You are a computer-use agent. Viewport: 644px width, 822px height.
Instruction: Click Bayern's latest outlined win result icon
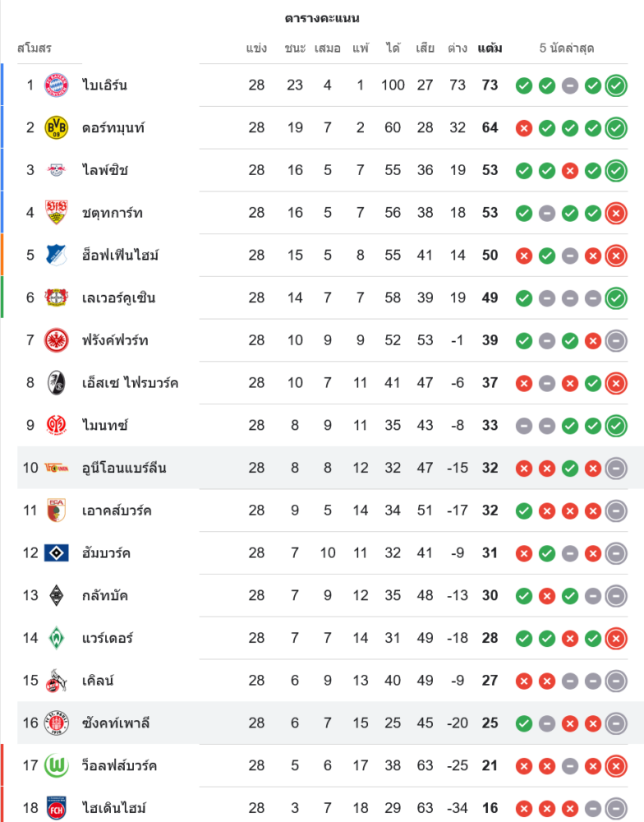pyautogui.click(x=616, y=85)
